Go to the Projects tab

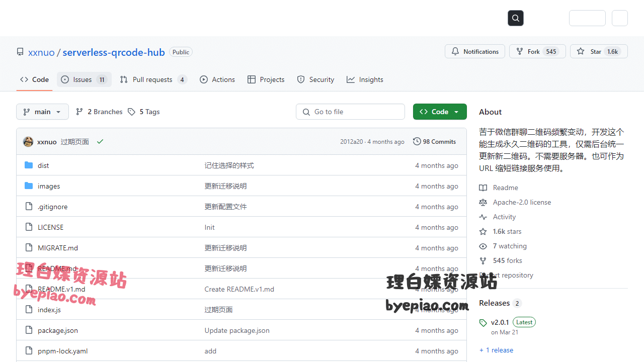coord(266,79)
